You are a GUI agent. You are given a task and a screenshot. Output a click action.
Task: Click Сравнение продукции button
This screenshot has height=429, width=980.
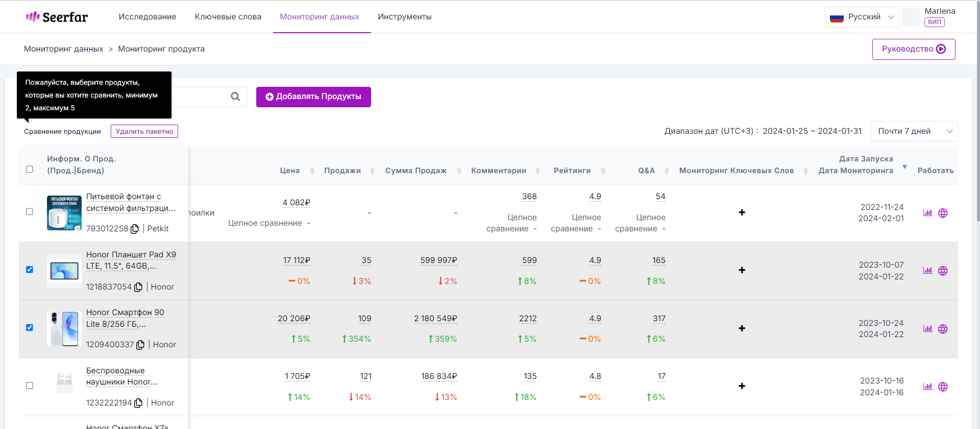click(x=62, y=131)
